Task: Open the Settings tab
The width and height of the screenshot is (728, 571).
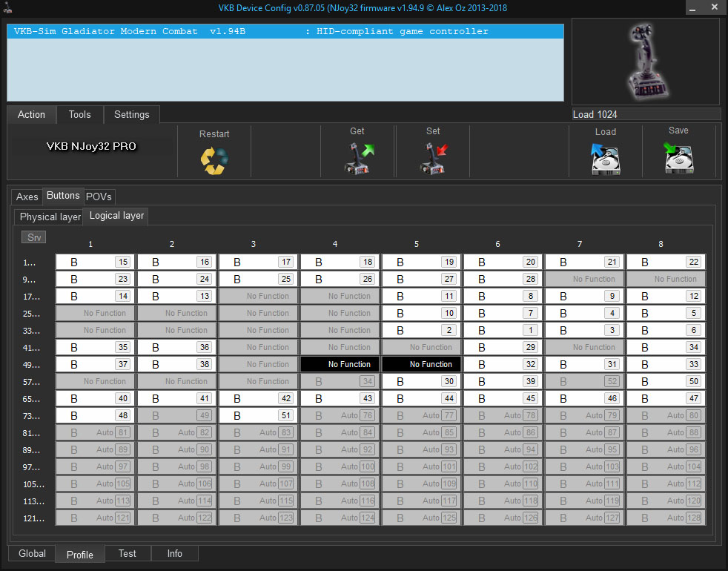Action: pos(131,114)
